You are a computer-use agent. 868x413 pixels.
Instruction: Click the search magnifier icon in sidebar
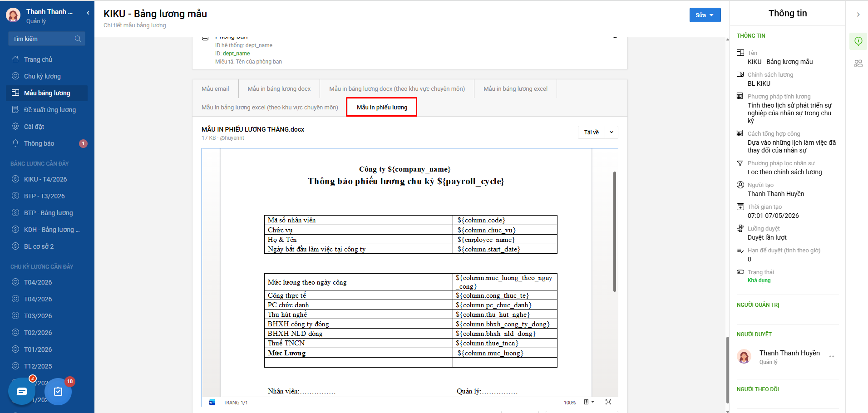tap(78, 39)
